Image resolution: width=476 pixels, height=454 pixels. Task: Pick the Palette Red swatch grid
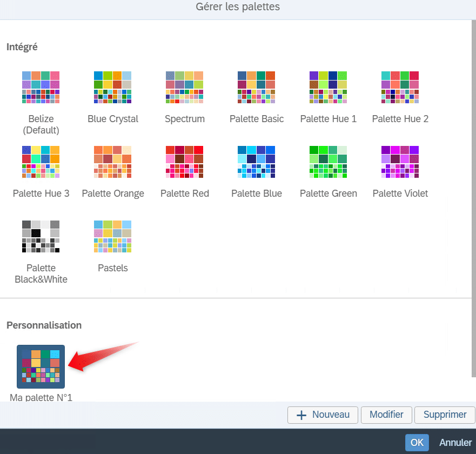(185, 162)
